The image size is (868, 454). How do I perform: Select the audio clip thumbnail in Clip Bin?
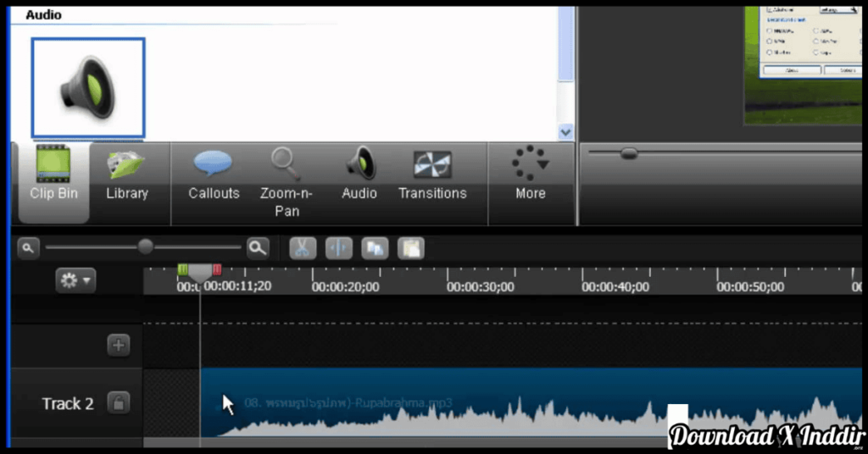(x=88, y=87)
